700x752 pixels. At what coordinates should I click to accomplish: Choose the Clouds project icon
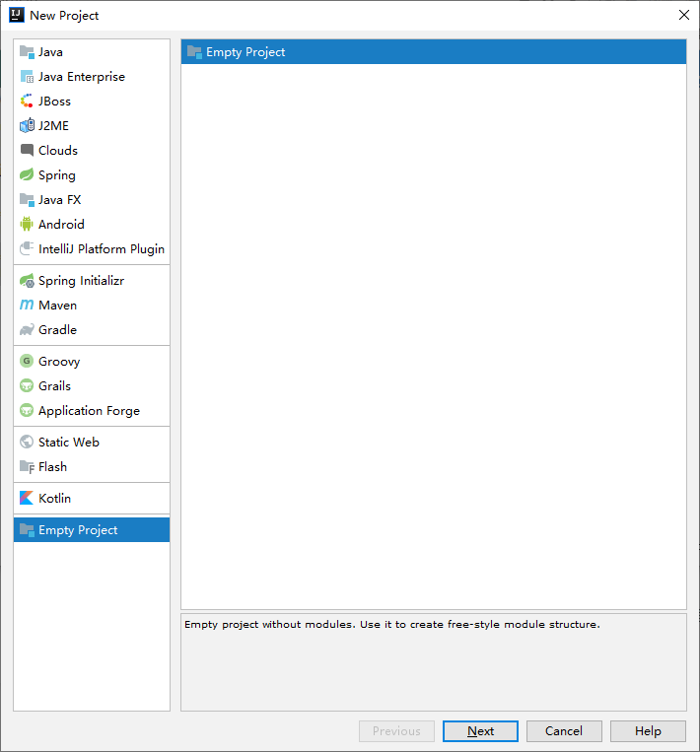[x=27, y=151]
